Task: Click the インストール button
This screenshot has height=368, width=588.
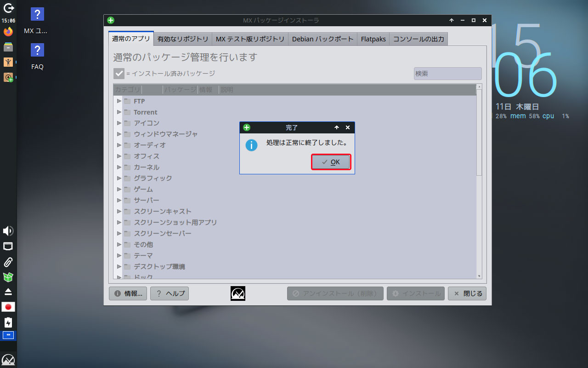Action: [x=416, y=293]
